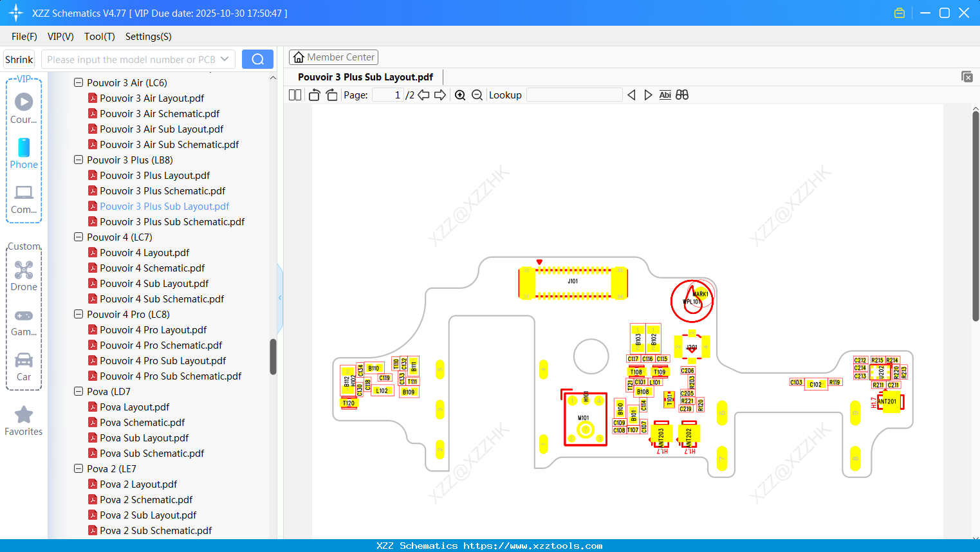Viewport: 980px width, 552px height.
Task: Open Pova 2 Layout.pdf
Action: point(138,484)
